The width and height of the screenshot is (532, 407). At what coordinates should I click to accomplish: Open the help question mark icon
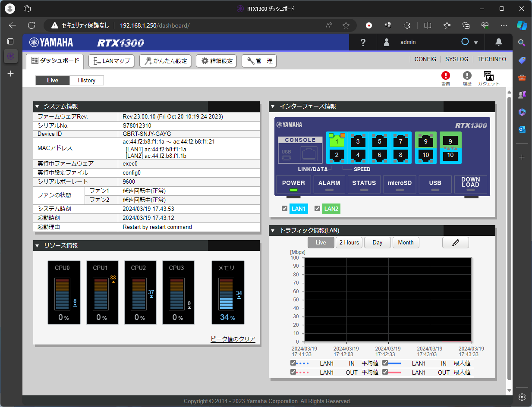point(363,42)
